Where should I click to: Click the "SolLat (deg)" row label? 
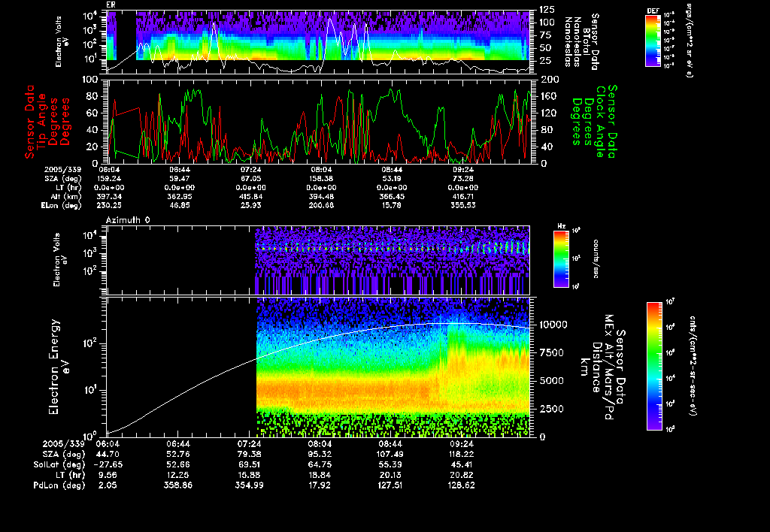59,465
